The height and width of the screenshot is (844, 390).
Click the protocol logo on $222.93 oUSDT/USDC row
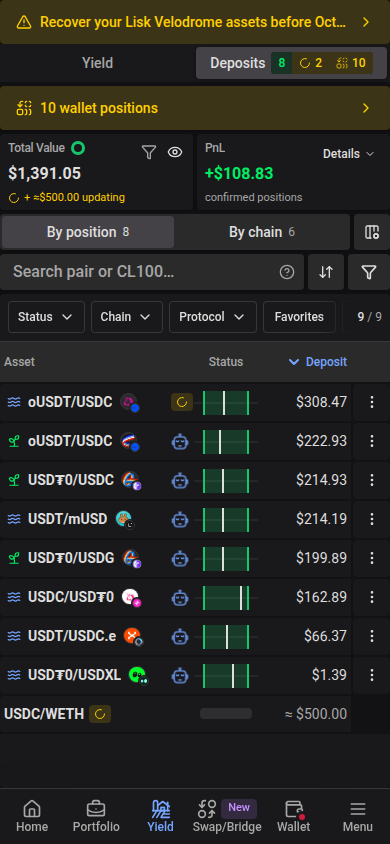[x=130, y=441]
